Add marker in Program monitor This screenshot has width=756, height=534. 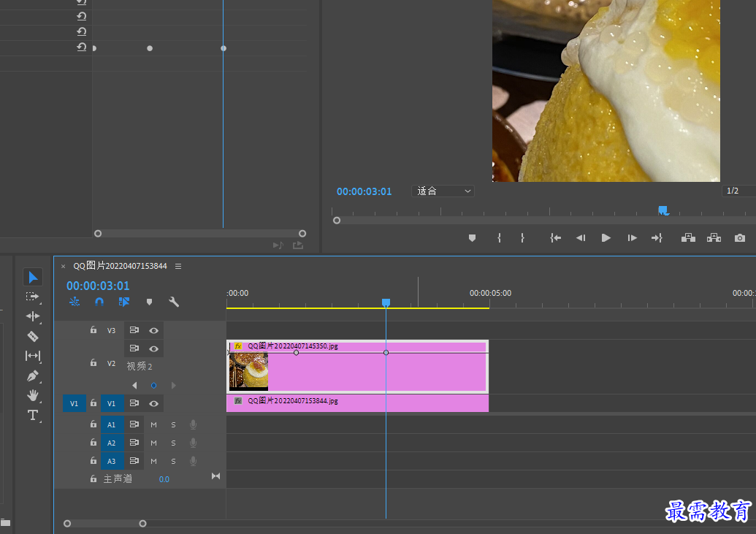(x=472, y=238)
